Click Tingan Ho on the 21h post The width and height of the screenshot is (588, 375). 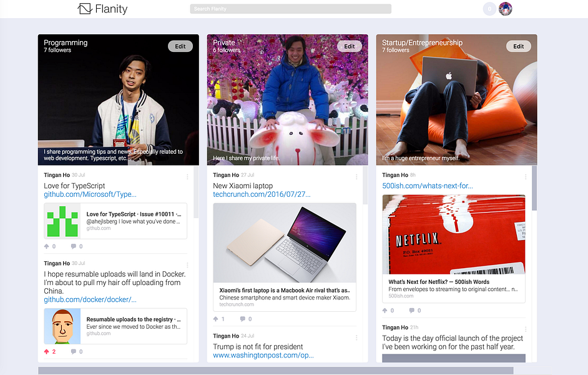395,327
